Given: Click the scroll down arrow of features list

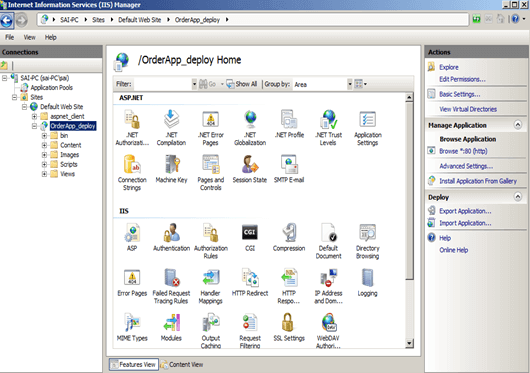Looking at the screenshot, I should pos(409,344).
